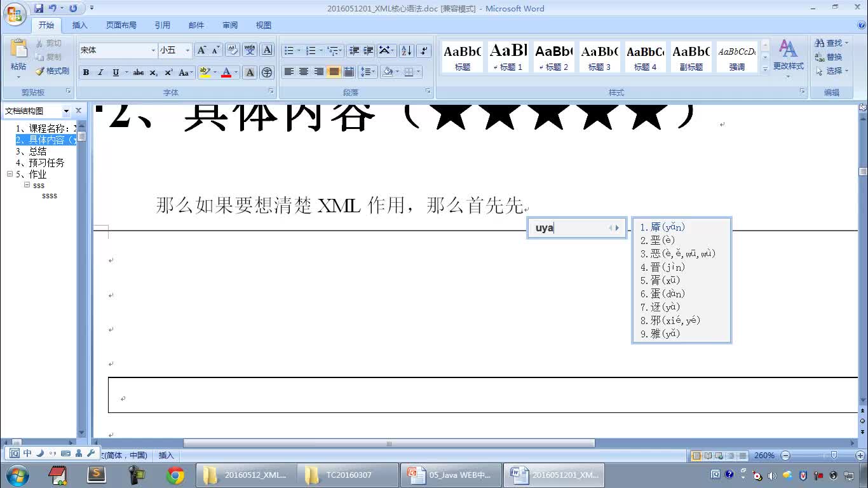Open the font size dropdown (小五)

click(187, 50)
